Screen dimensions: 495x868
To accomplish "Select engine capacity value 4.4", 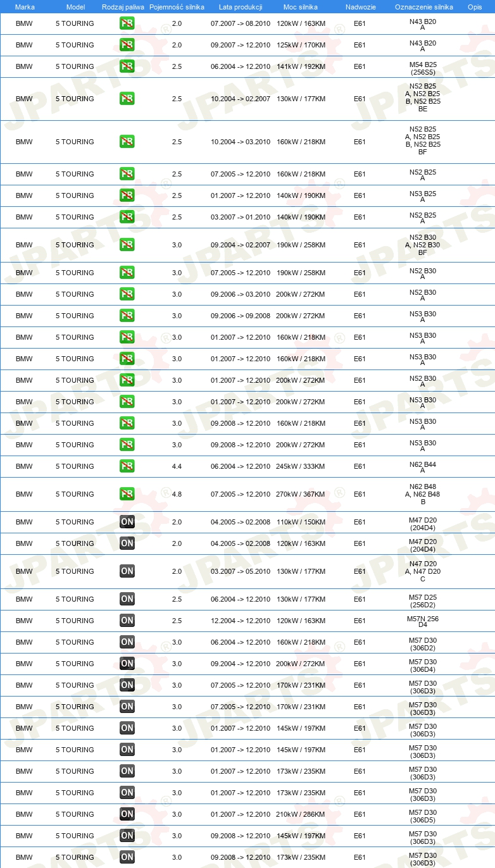I will (x=177, y=466).
